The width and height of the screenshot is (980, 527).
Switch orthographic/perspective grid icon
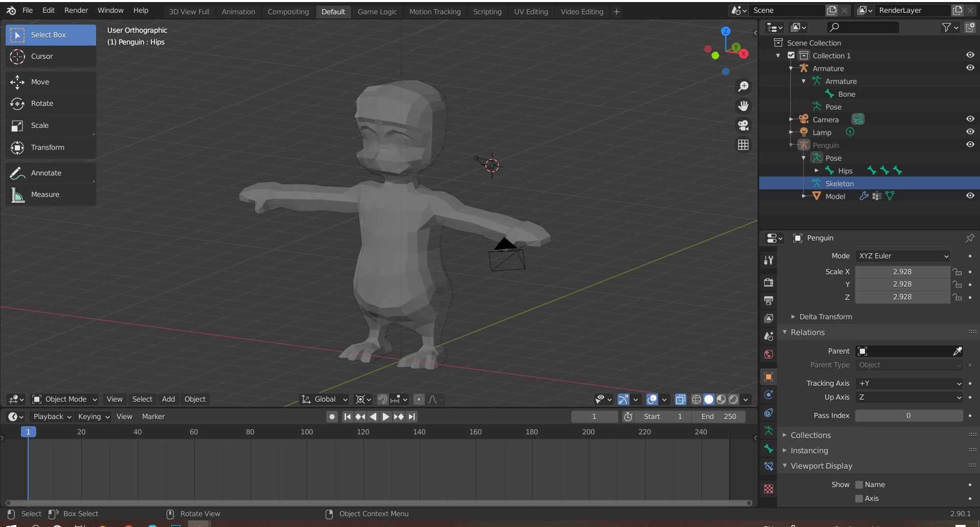tap(743, 145)
